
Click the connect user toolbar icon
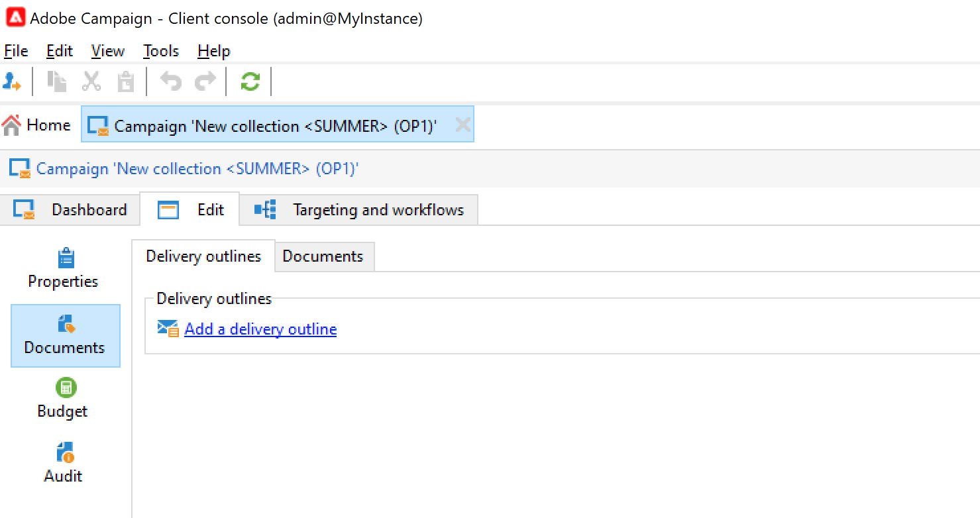[x=12, y=81]
